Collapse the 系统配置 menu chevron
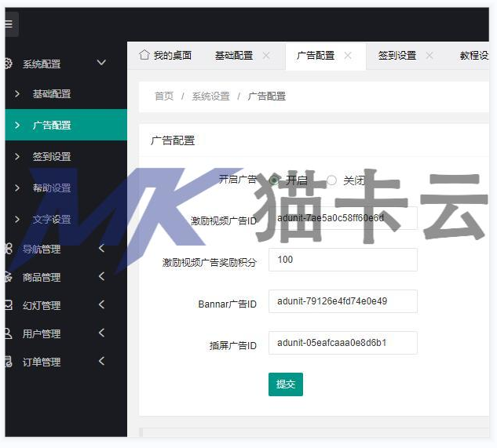This screenshot has width=497, height=448. coord(101,63)
